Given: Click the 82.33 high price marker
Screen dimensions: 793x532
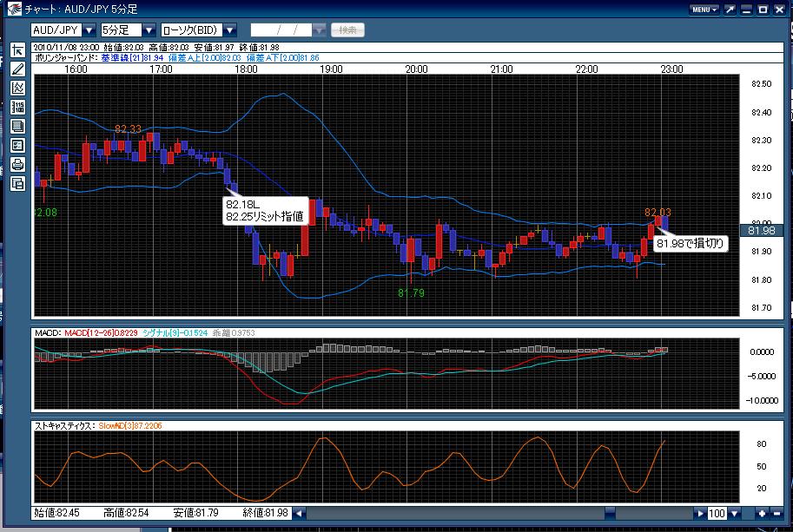Looking at the screenshot, I should pyautogui.click(x=128, y=128).
